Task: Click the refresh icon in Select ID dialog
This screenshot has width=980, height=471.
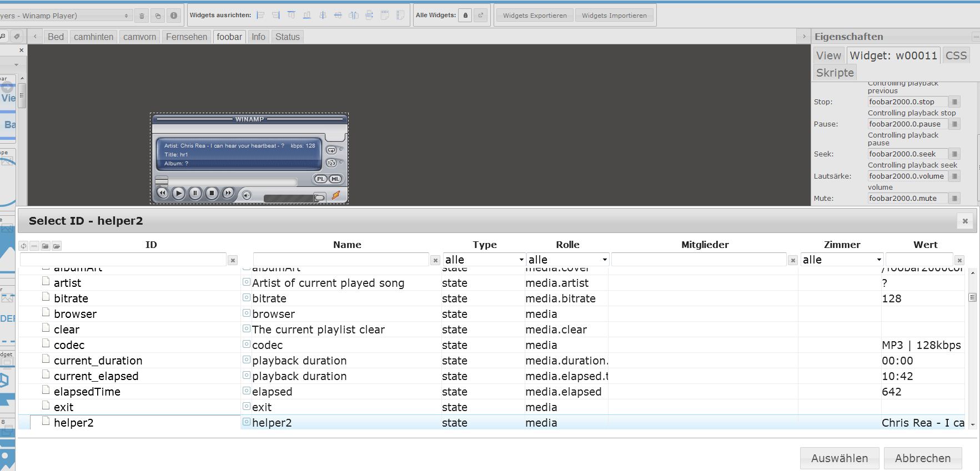Action: tap(23, 246)
